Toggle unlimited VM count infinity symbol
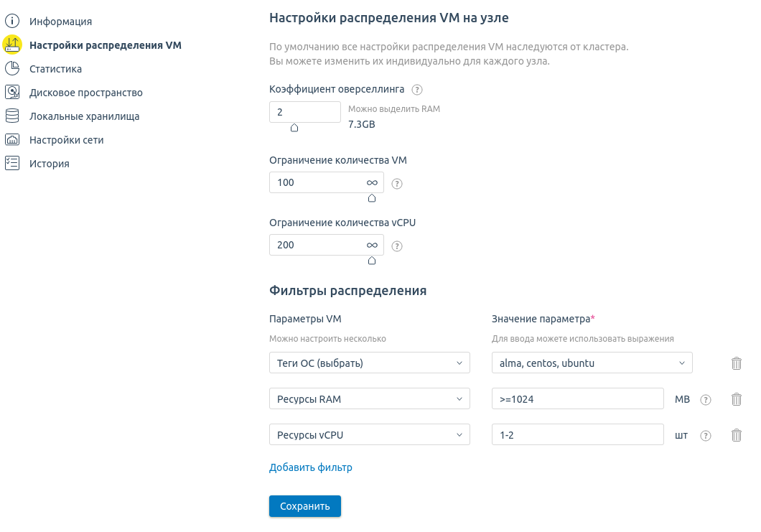 pos(372,183)
